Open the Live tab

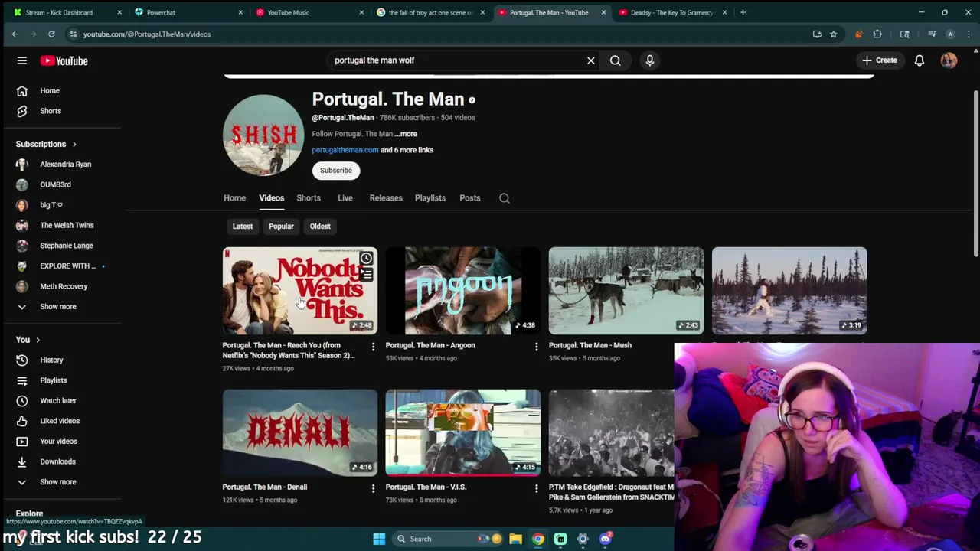[x=345, y=198]
